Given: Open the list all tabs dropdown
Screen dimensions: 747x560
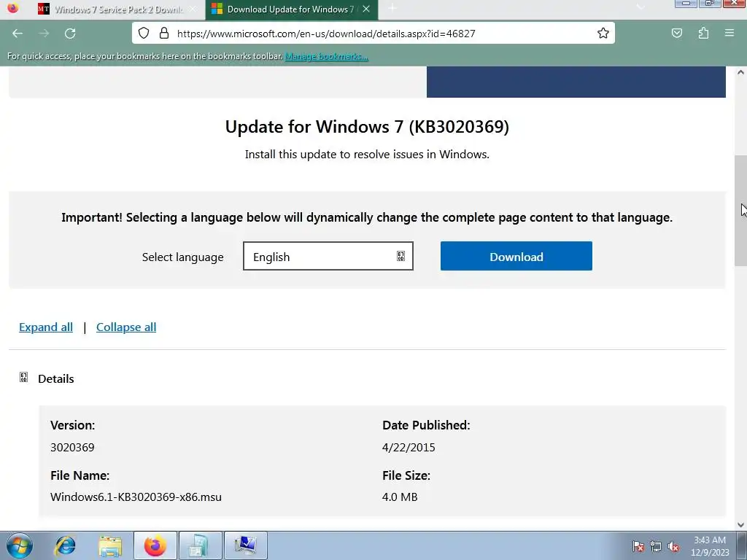Looking at the screenshot, I should 640,8.
